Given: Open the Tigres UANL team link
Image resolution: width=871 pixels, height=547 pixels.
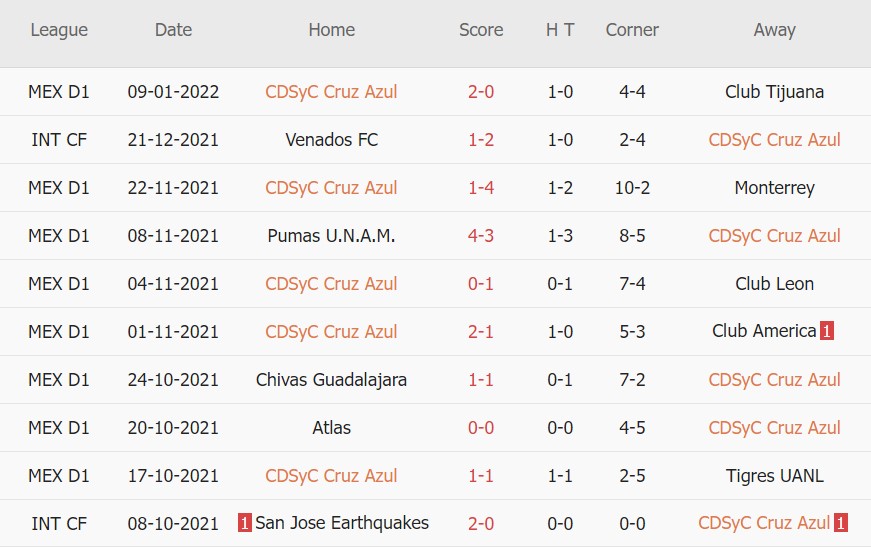Looking at the screenshot, I should 774,476.
